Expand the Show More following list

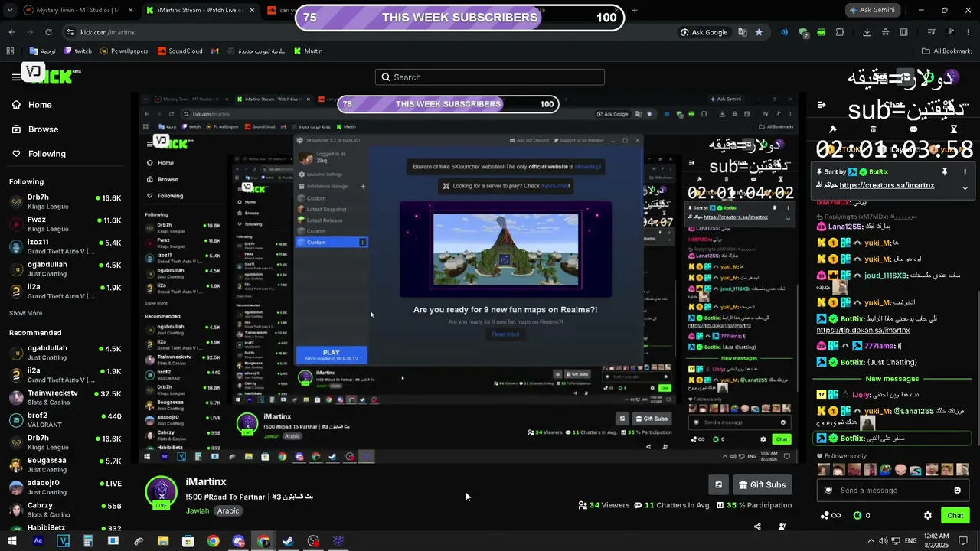click(x=25, y=313)
